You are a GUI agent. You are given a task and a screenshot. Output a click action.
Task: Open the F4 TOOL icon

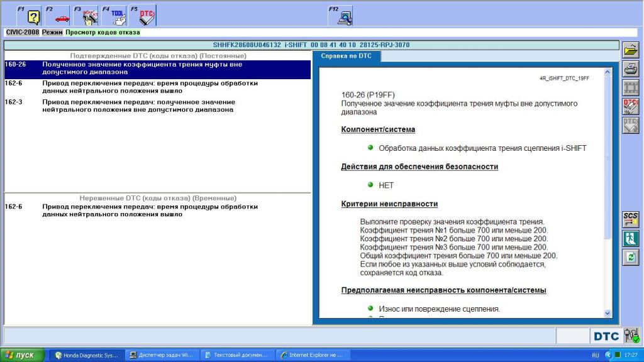click(114, 16)
